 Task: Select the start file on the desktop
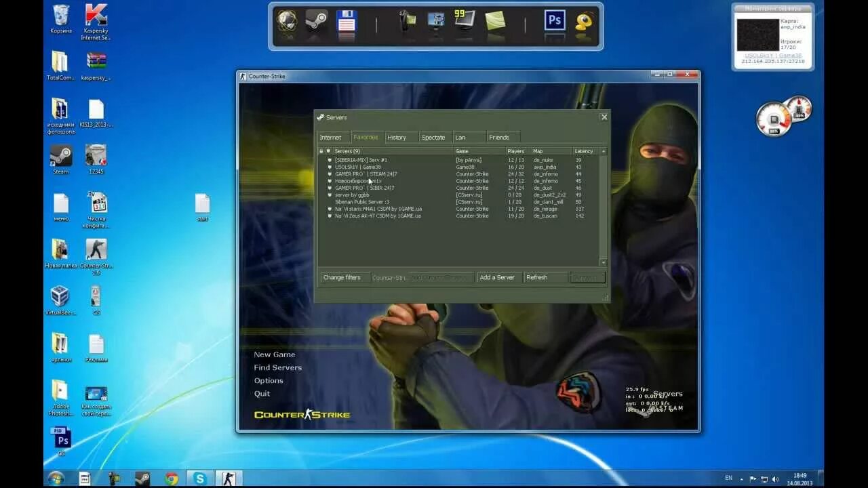click(202, 207)
